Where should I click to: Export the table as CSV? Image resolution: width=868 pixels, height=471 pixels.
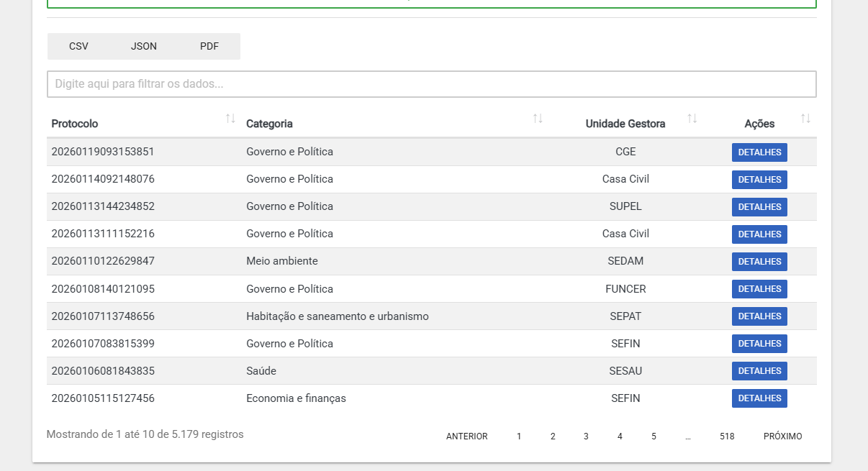coord(78,46)
